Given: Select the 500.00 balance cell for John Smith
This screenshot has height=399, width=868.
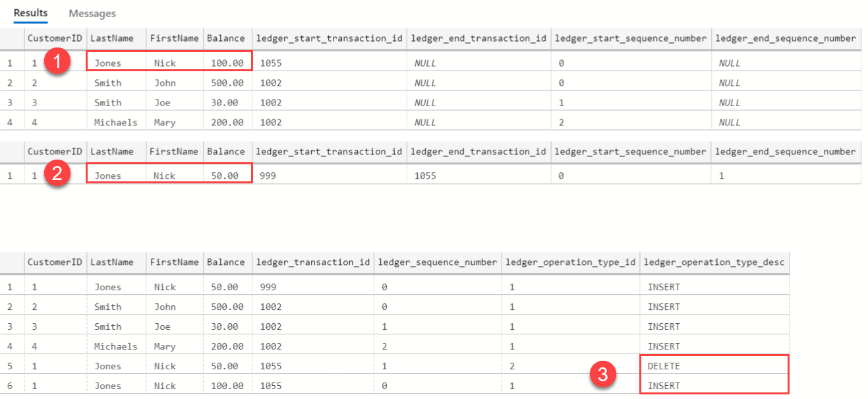Looking at the screenshot, I should (x=227, y=82).
